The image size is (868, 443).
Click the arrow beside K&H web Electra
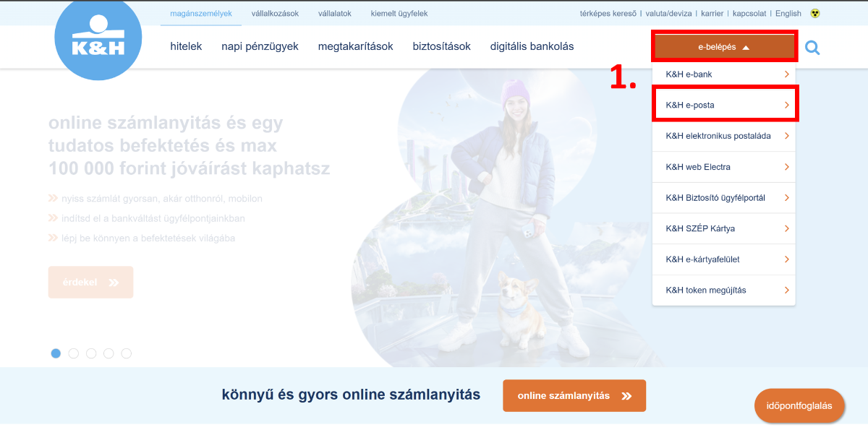[786, 167]
